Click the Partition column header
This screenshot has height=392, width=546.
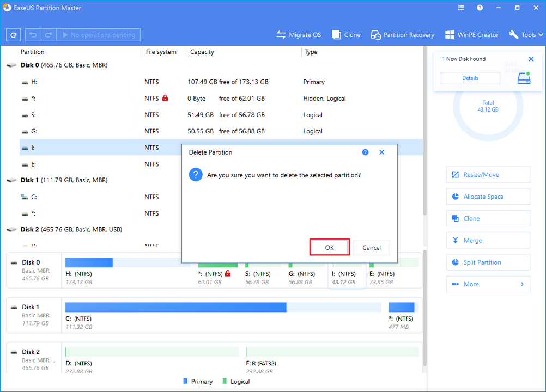(x=32, y=52)
